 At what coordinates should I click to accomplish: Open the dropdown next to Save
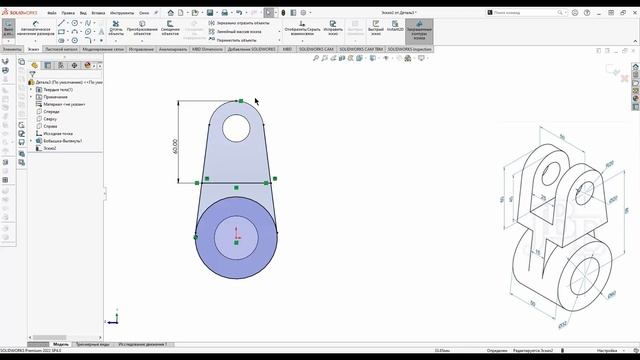217,13
